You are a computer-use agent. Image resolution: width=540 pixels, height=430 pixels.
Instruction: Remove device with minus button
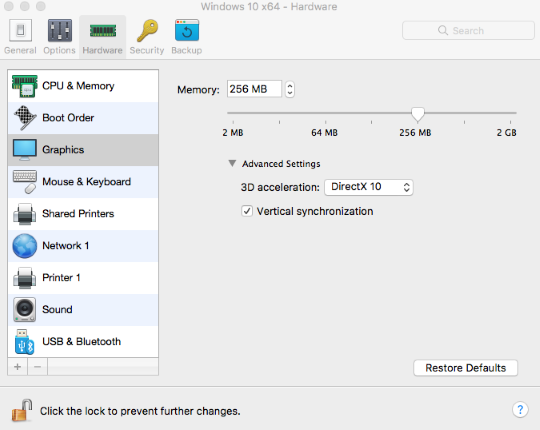point(38,367)
